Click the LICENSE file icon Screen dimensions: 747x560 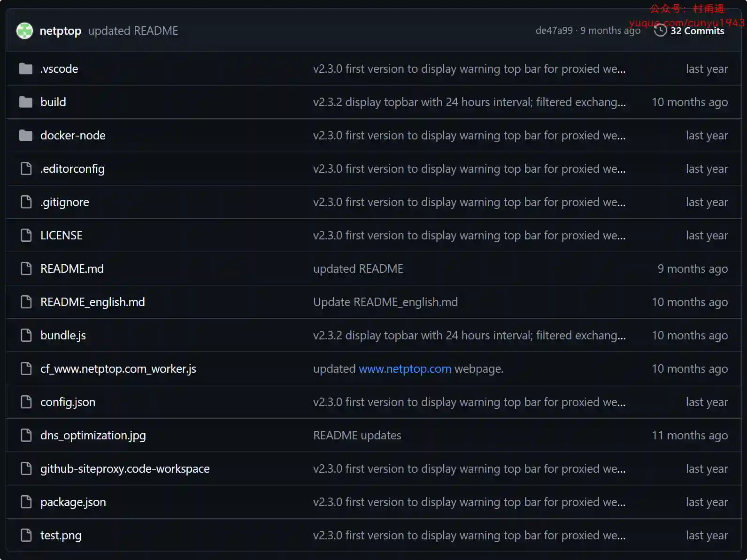point(26,235)
